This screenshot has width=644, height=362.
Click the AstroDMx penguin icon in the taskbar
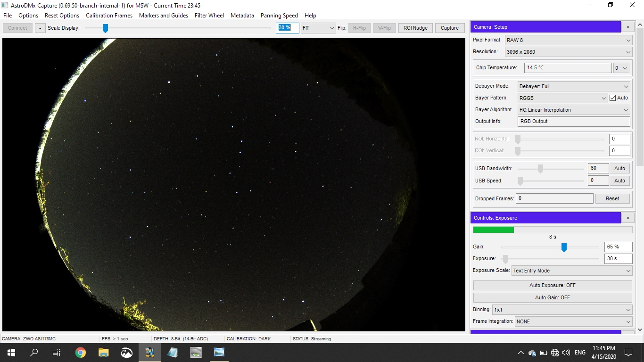tap(149, 352)
